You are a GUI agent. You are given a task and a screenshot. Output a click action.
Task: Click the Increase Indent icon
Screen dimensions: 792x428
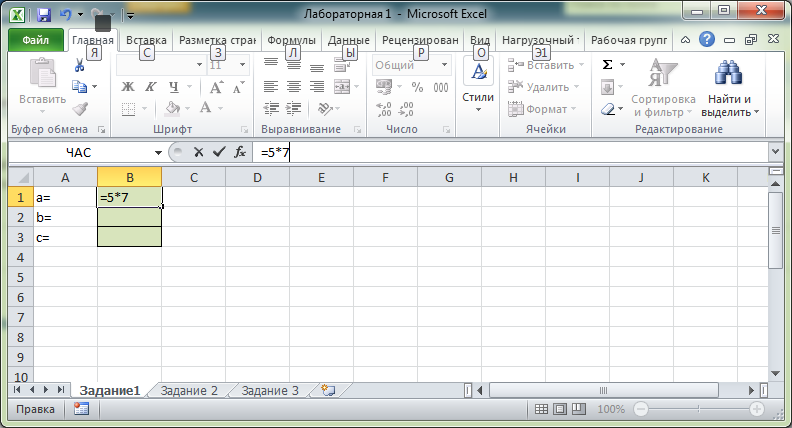pyautogui.click(x=293, y=108)
